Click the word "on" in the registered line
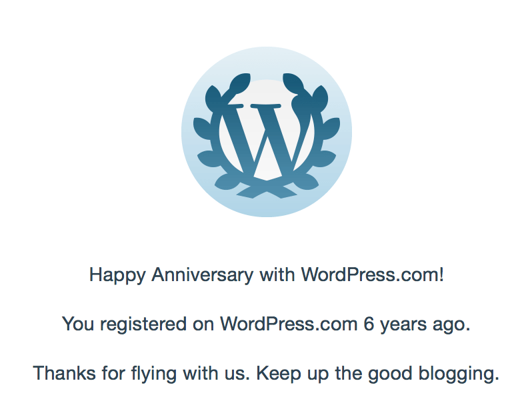Screen dimensions: 532x405 204,324
